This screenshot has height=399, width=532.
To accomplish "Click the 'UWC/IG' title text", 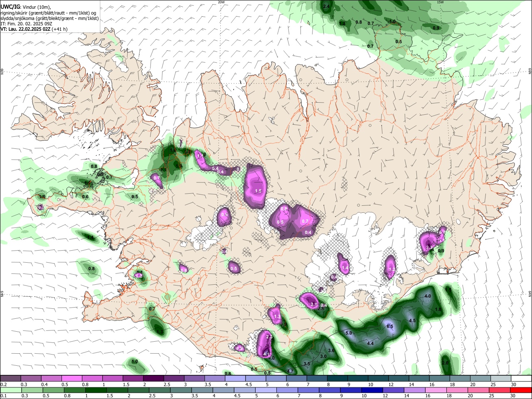I will pyautogui.click(x=10, y=7).
